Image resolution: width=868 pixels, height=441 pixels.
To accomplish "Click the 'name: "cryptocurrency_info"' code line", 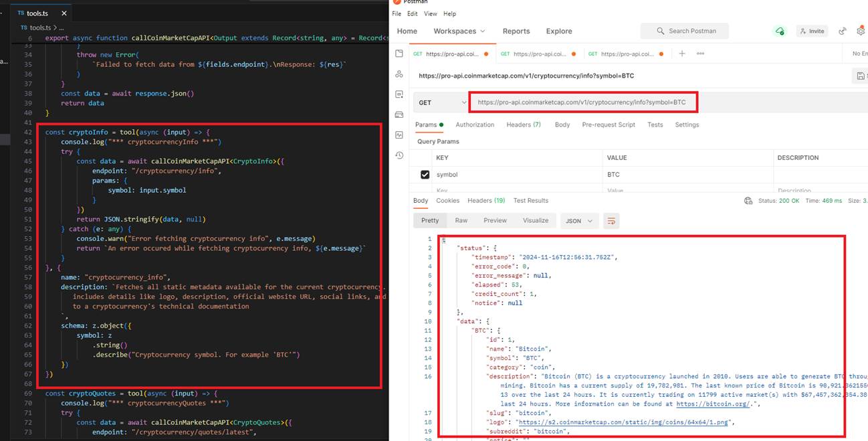I will (116, 277).
